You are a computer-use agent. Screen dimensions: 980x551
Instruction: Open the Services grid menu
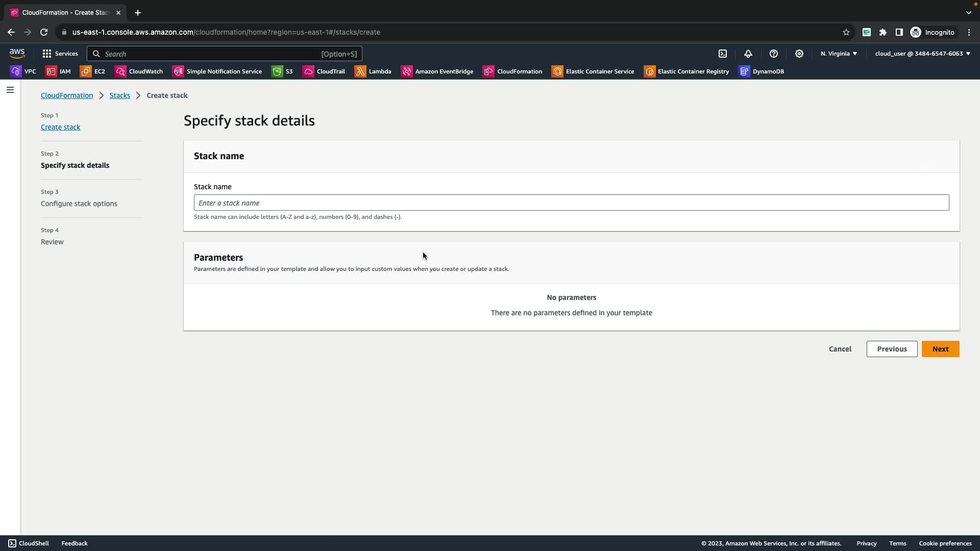60,54
